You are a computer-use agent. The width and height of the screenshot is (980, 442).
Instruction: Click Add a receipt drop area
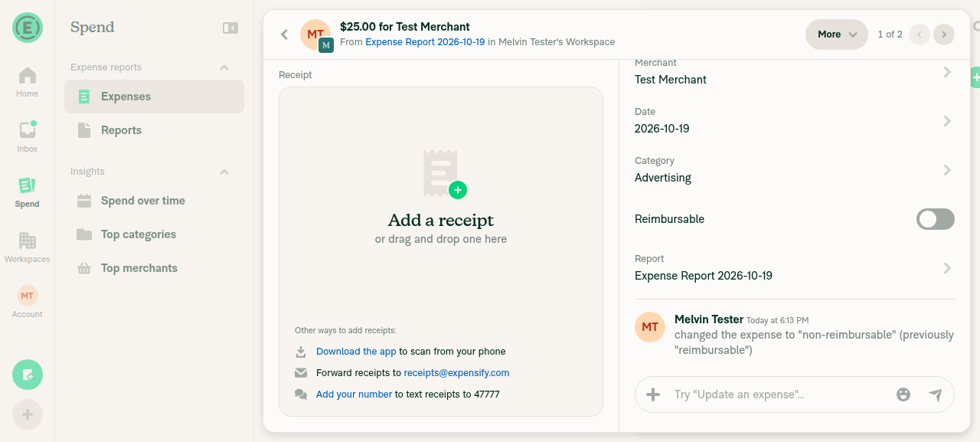click(x=441, y=251)
